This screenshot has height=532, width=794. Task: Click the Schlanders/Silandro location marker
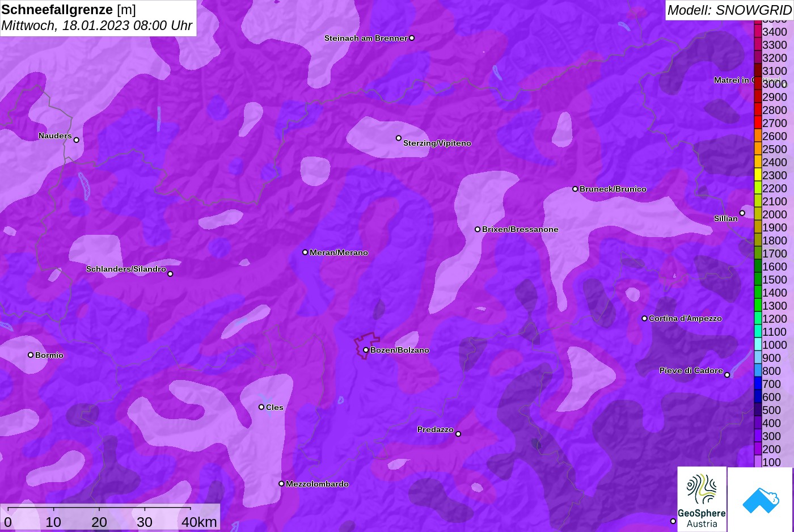coord(170,274)
